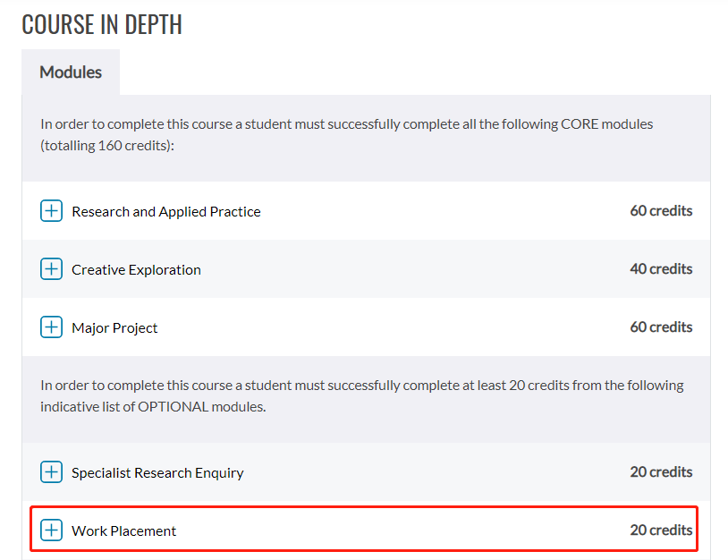Open Major Project details via plus icon
This screenshot has height=560, width=728.
52,327
